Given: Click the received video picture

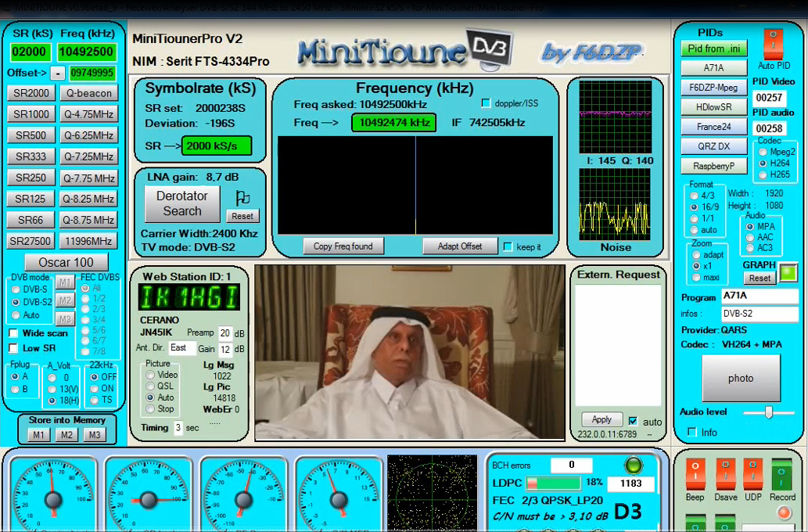Looking at the screenshot, I should [x=410, y=352].
